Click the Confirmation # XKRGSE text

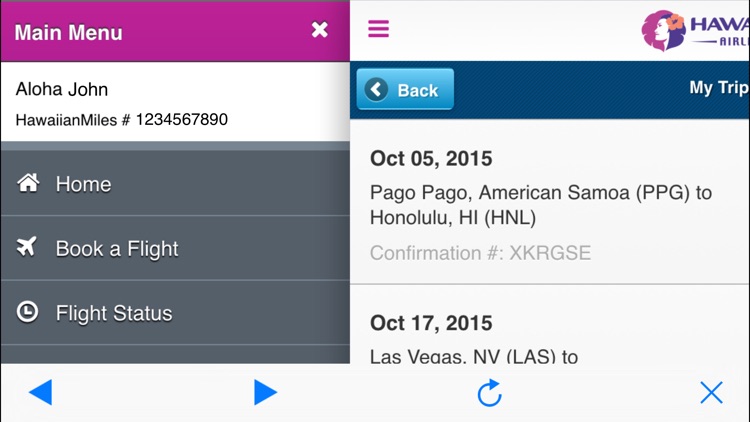(x=480, y=253)
